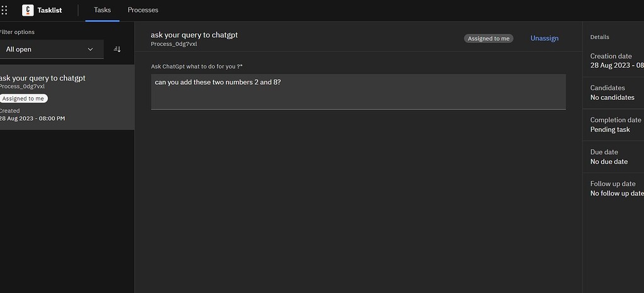Expand the All open filter dropdown
644x293 pixels.
click(50, 49)
